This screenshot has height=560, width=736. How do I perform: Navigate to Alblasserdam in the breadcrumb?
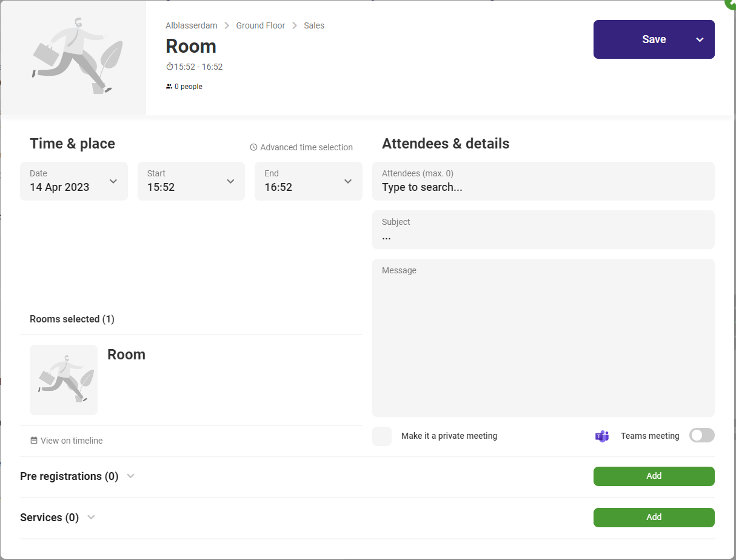point(191,25)
